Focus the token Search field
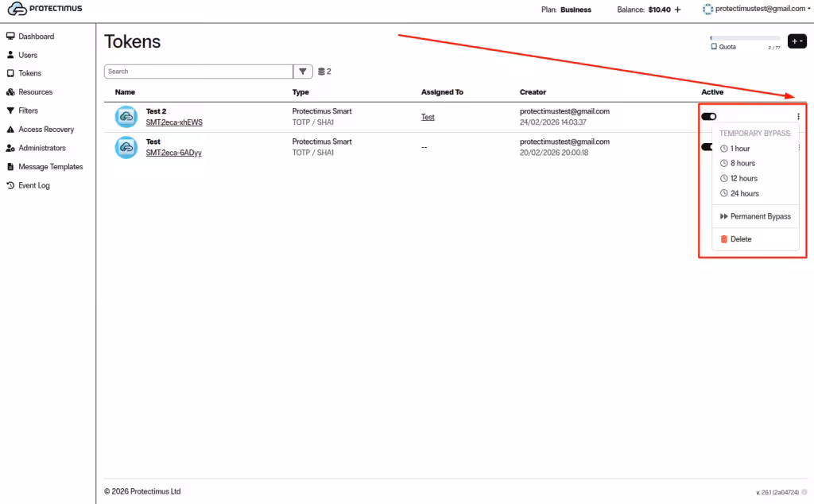 tap(198, 71)
